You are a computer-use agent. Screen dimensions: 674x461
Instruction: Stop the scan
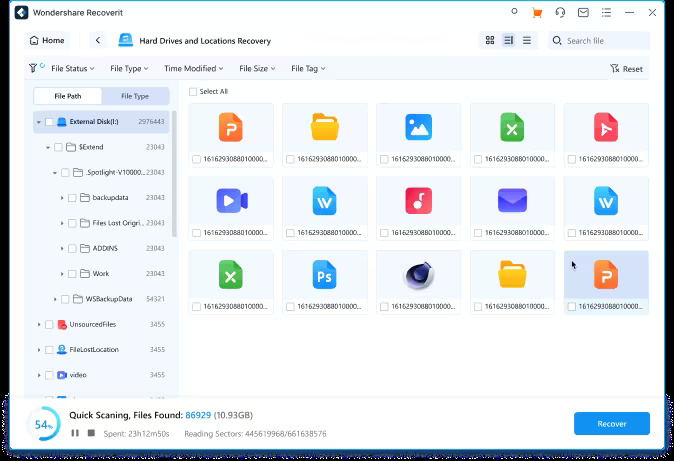tap(91, 433)
